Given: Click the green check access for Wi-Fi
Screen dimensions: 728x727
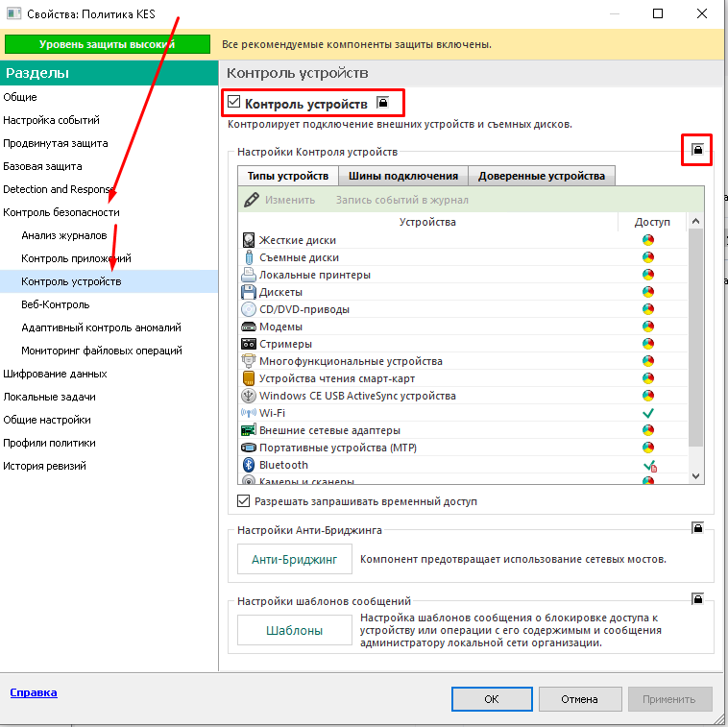Looking at the screenshot, I should pos(648,413).
